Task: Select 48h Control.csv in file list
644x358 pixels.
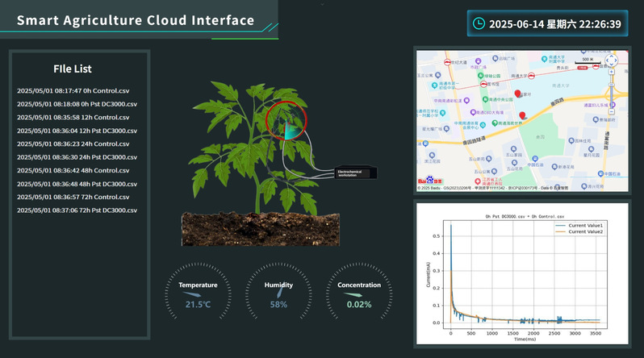Action: [x=73, y=170]
